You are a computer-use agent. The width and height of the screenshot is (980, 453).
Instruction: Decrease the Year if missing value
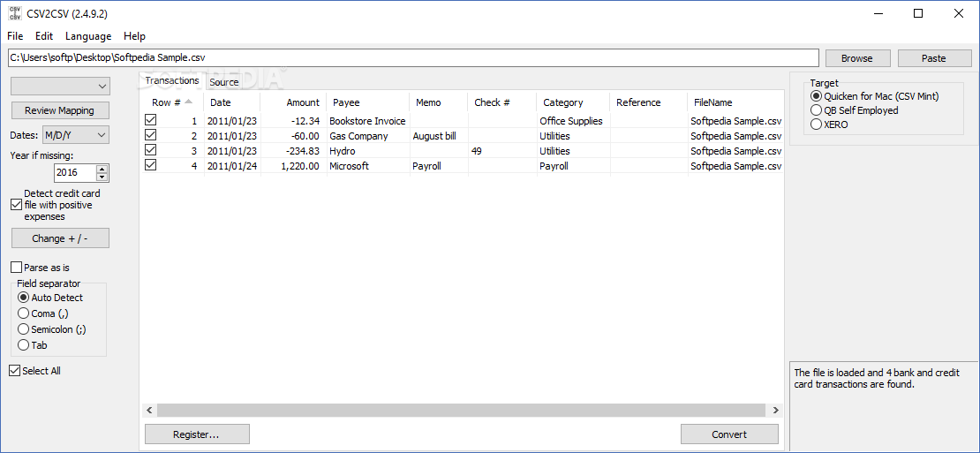pyautogui.click(x=102, y=177)
